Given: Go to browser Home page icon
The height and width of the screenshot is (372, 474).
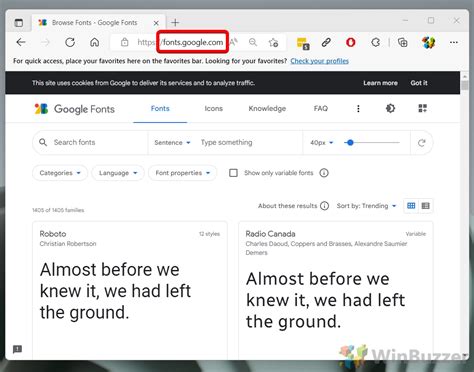Looking at the screenshot, I should coord(95,42).
